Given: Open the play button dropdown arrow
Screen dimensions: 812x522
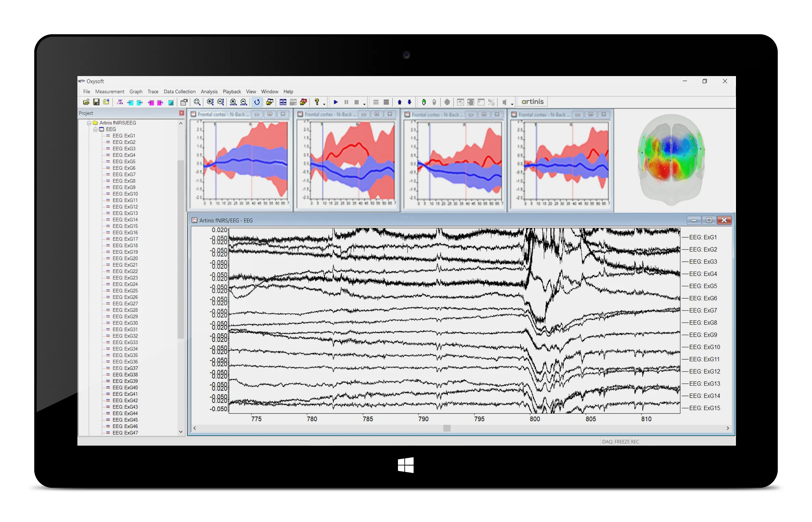Looking at the screenshot, I should (x=364, y=103).
